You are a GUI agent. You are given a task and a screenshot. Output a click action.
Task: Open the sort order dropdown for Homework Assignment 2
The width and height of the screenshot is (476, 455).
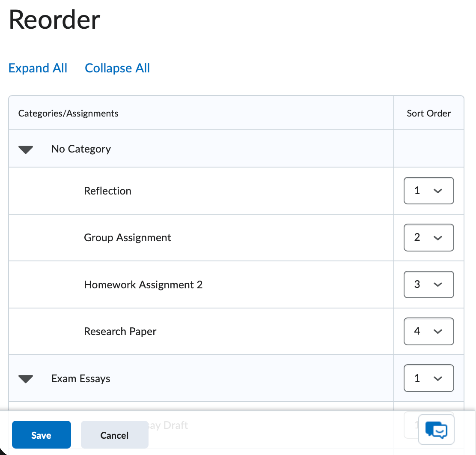[428, 284]
